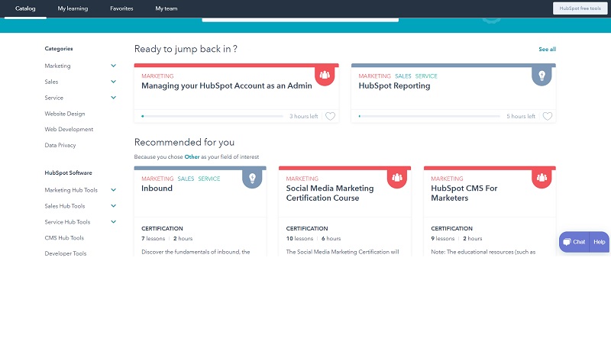The height and width of the screenshot is (364, 611).
Task: Click progress bar on Managing your HubSpot Account card
Action: [212, 116]
